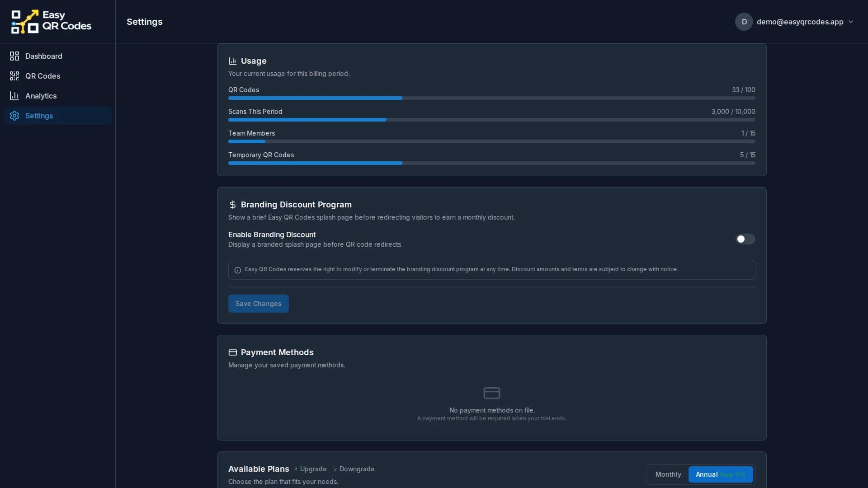
Task: Click 'No payment methods on file.' text
Action: 492,410
